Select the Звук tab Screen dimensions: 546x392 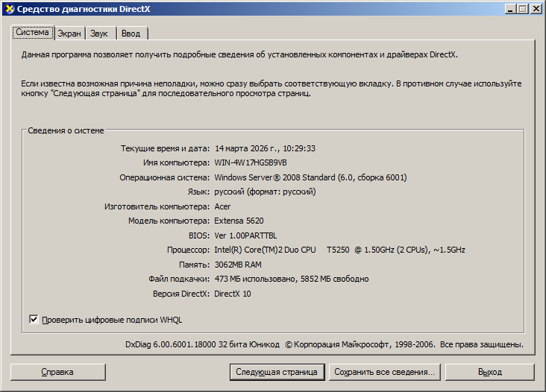point(98,34)
